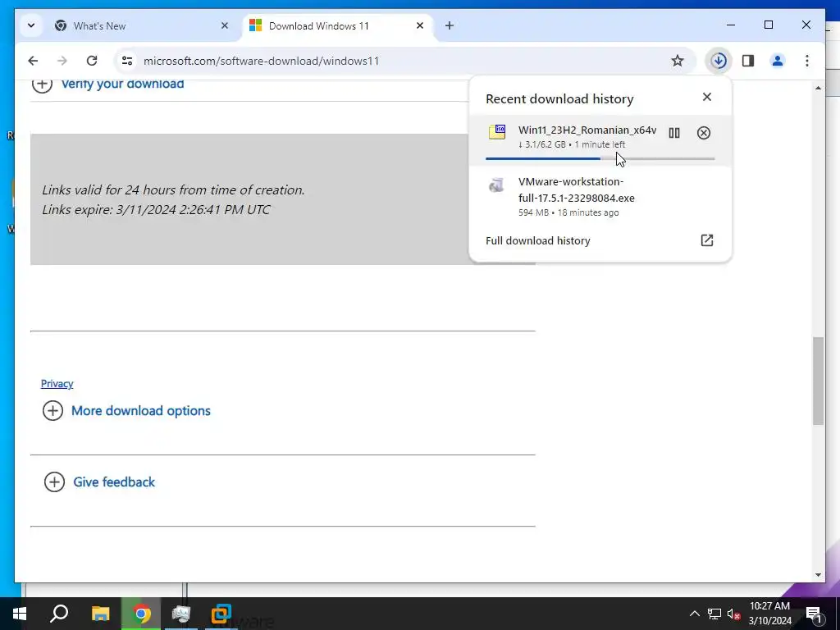Image resolution: width=840 pixels, height=630 pixels.
Task: Open the Privacy link
Action: [x=57, y=384]
